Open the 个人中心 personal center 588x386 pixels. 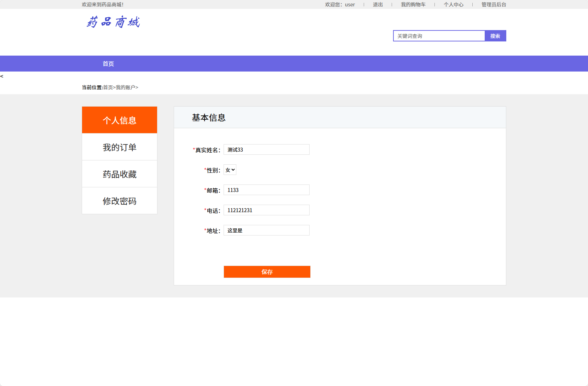(454, 4)
